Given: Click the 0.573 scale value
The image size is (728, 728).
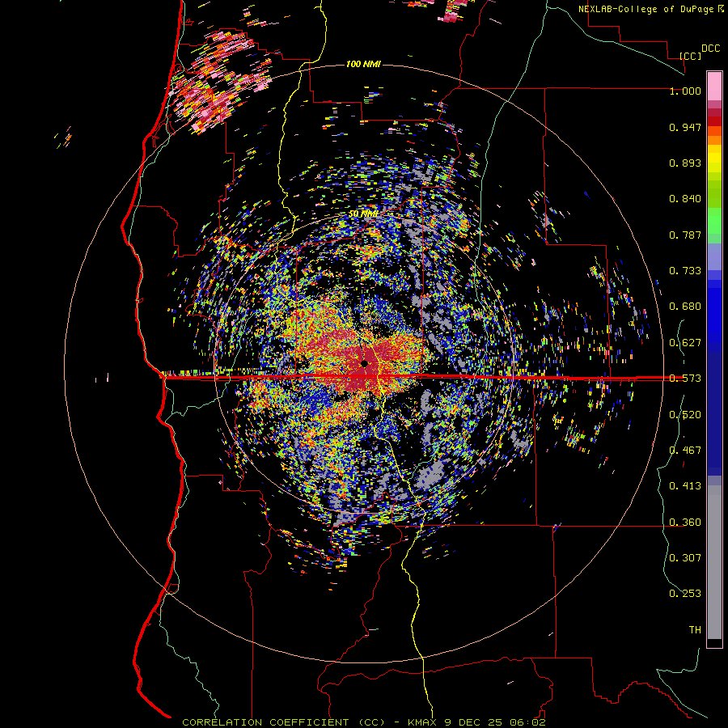Looking at the screenshot, I should [685, 379].
